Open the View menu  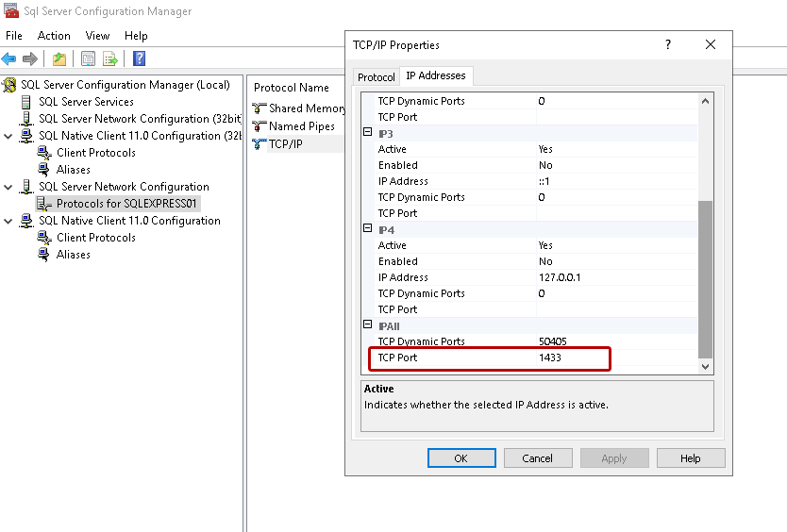point(97,36)
